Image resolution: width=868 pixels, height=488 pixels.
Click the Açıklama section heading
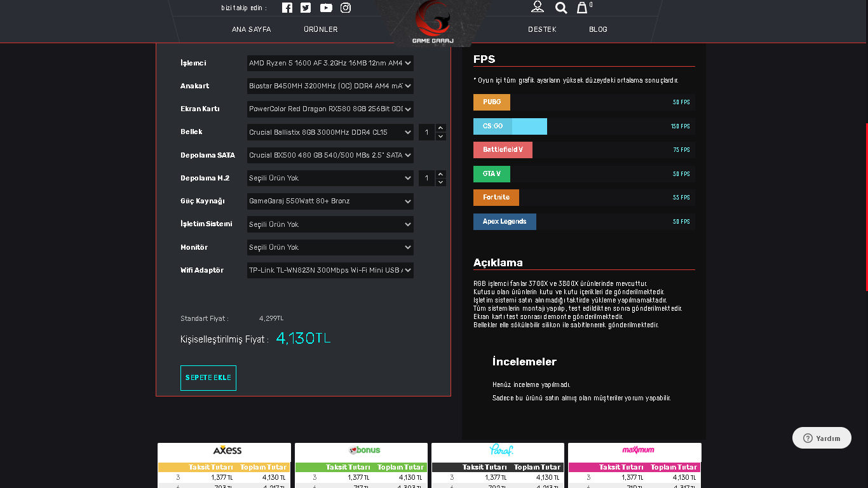pyautogui.click(x=498, y=262)
